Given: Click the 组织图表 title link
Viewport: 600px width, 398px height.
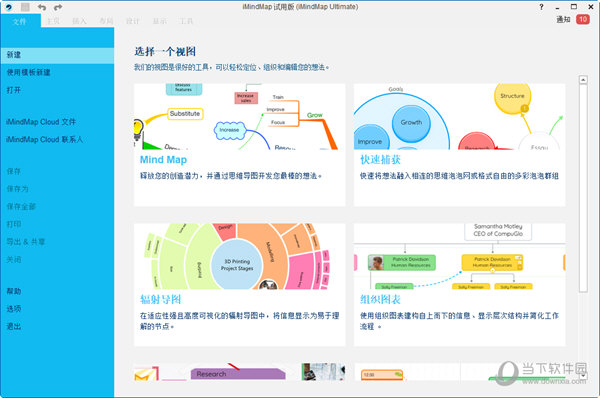Looking at the screenshot, I should (x=380, y=299).
